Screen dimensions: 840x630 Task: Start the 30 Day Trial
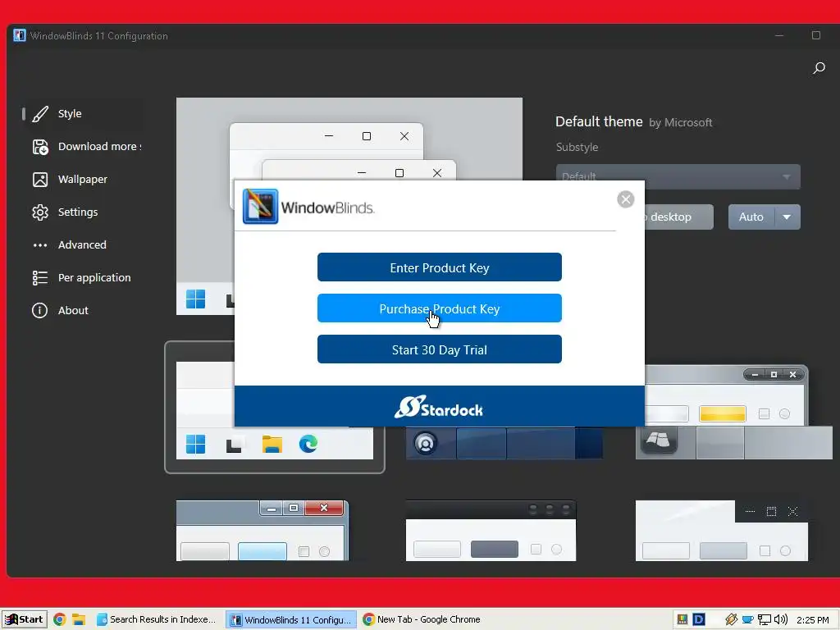coord(440,349)
